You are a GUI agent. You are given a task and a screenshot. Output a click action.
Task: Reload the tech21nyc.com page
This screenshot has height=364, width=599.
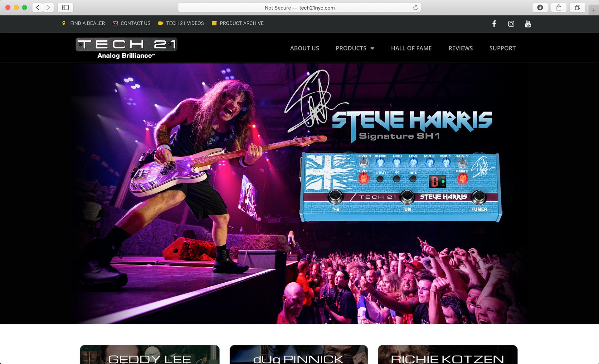click(x=416, y=7)
